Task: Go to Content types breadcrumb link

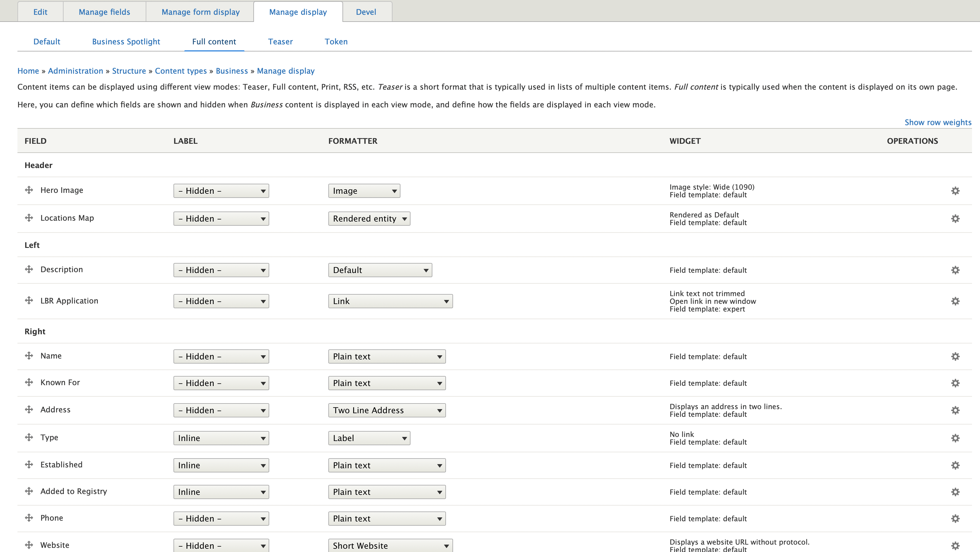Action: point(180,71)
